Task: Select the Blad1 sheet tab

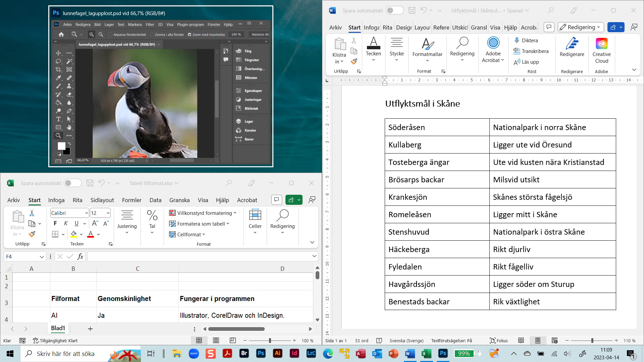Action: pos(58,328)
